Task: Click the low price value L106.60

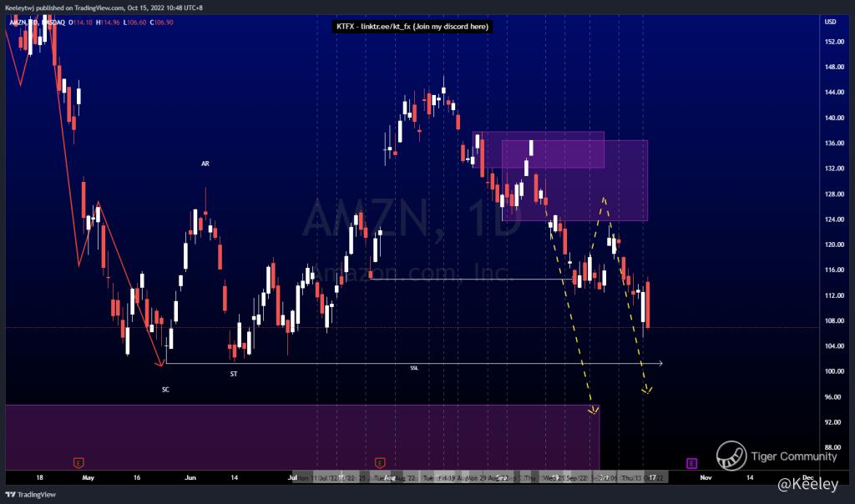Action: point(134,23)
